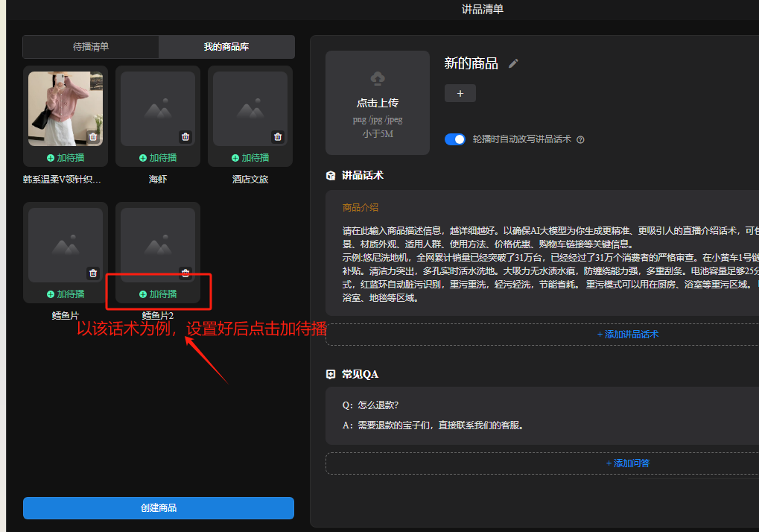Click 添加问答 to add a QA

[x=627, y=463]
